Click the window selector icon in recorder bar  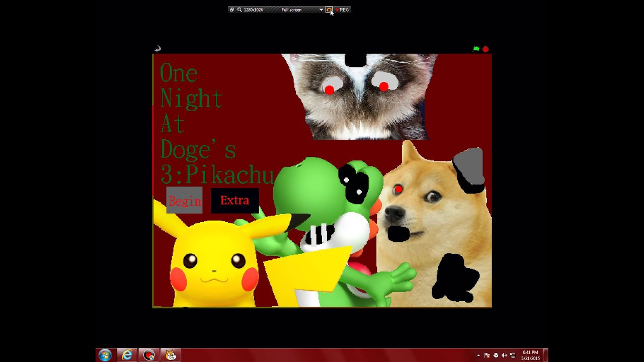tap(232, 10)
